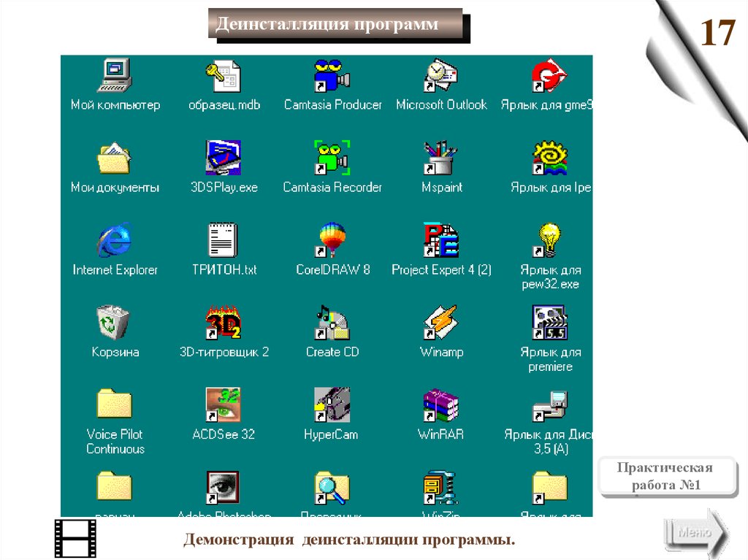Image resolution: width=748 pixels, height=560 pixels.
Task: Open the Camtasia Producer shortcut
Action: [332, 76]
